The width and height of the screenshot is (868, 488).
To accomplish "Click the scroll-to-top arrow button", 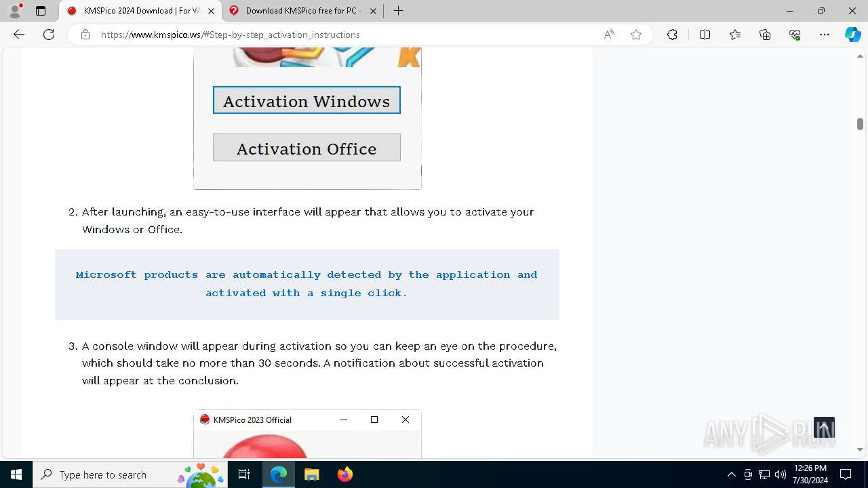I will (824, 428).
